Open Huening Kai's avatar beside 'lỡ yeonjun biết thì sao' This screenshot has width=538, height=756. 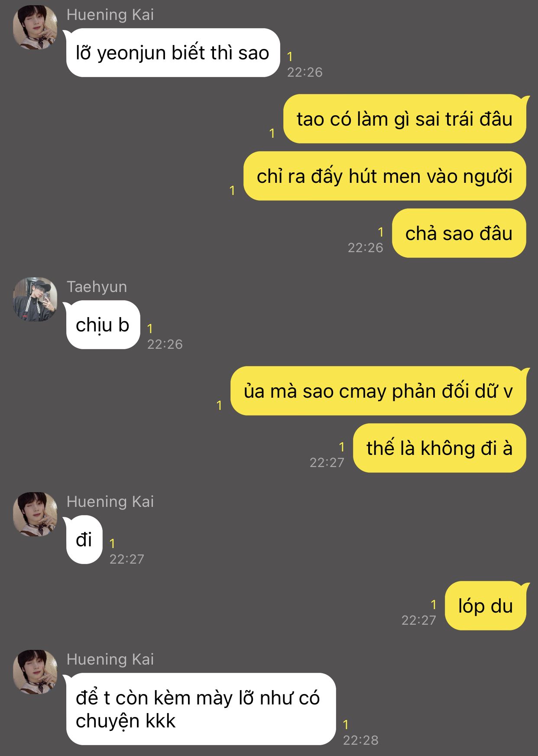35,27
